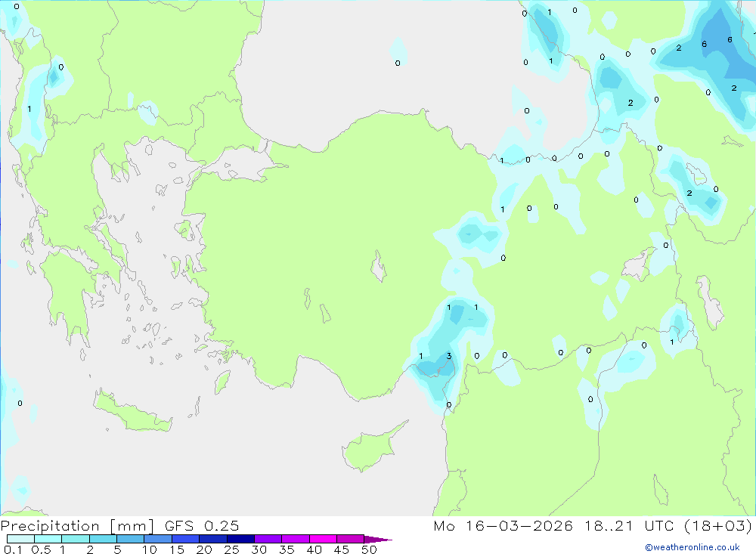Click the legend label '0.1'

[13, 549]
